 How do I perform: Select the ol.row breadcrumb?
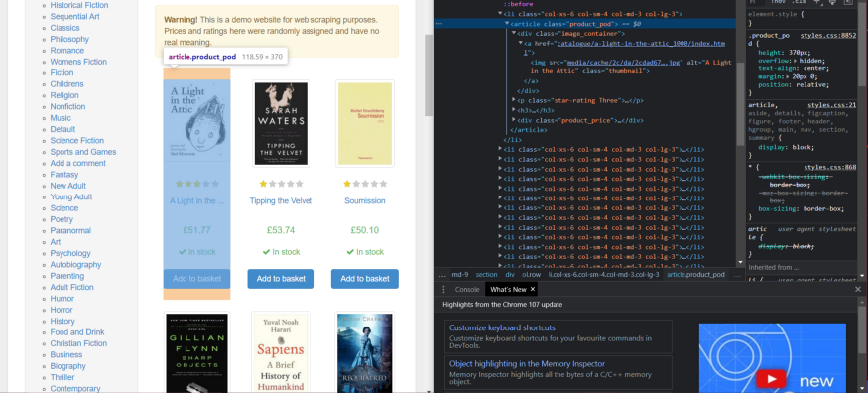coord(531,275)
